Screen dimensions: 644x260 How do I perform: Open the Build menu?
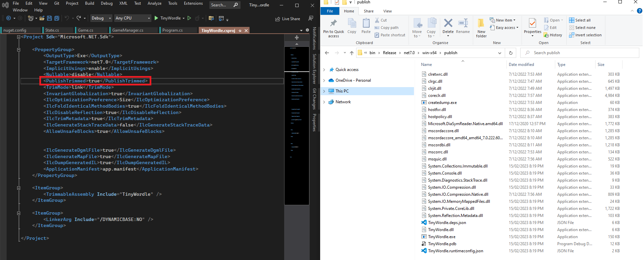(x=89, y=3)
